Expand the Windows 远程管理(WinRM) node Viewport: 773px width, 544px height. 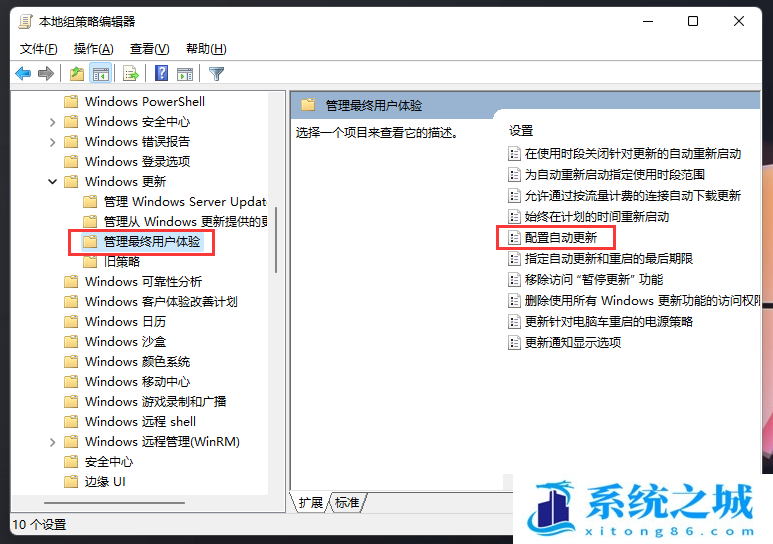(53, 442)
